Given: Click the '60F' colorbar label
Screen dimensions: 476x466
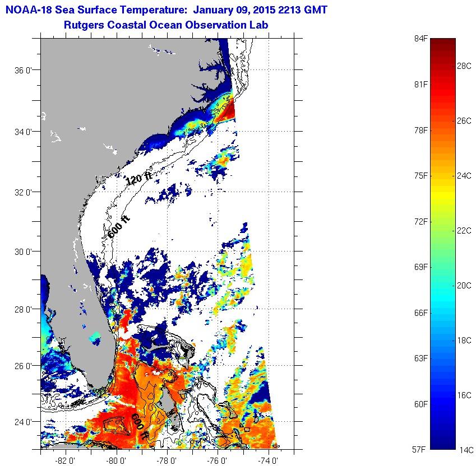Looking at the screenshot, I should (x=420, y=404).
